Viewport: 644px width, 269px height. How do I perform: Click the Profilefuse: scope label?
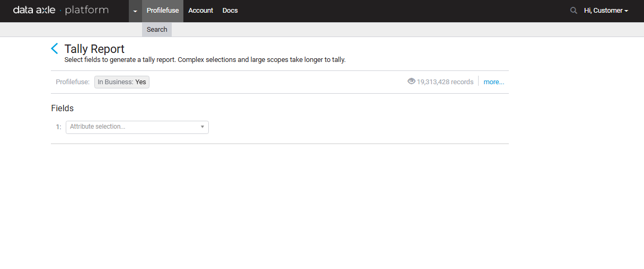tap(73, 82)
